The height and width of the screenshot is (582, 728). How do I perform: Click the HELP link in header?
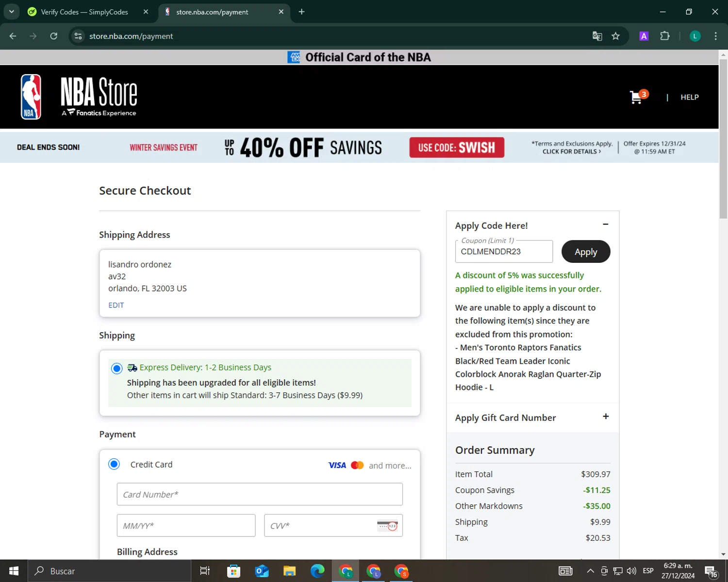[x=689, y=97]
